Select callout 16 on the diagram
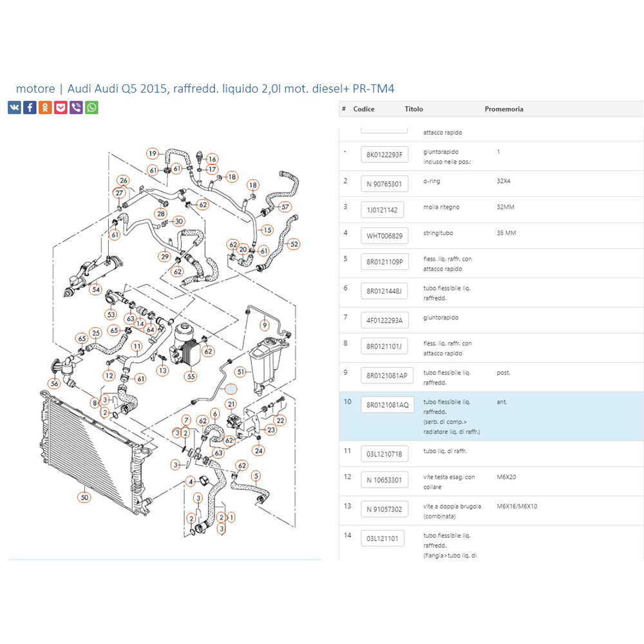The width and height of the screenshot is (644, 644). point(212,159)
